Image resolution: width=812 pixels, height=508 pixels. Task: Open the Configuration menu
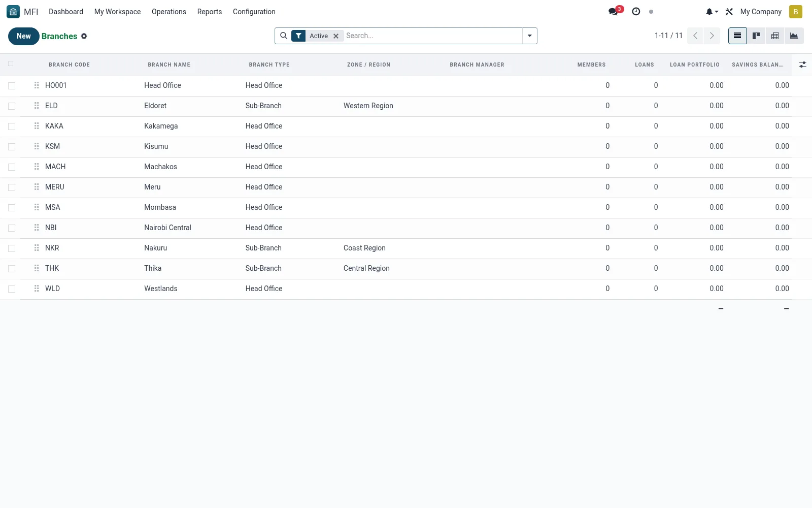254,12
